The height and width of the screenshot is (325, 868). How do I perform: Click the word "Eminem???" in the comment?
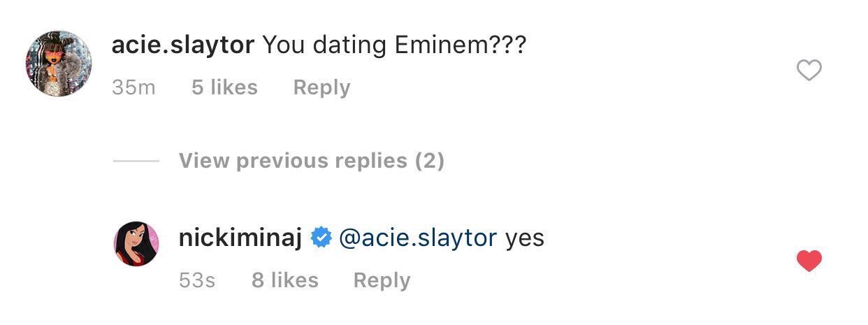tap(460, 45)
